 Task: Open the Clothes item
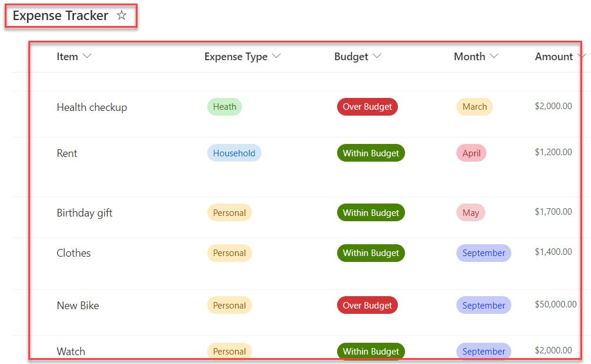(73, 253)
